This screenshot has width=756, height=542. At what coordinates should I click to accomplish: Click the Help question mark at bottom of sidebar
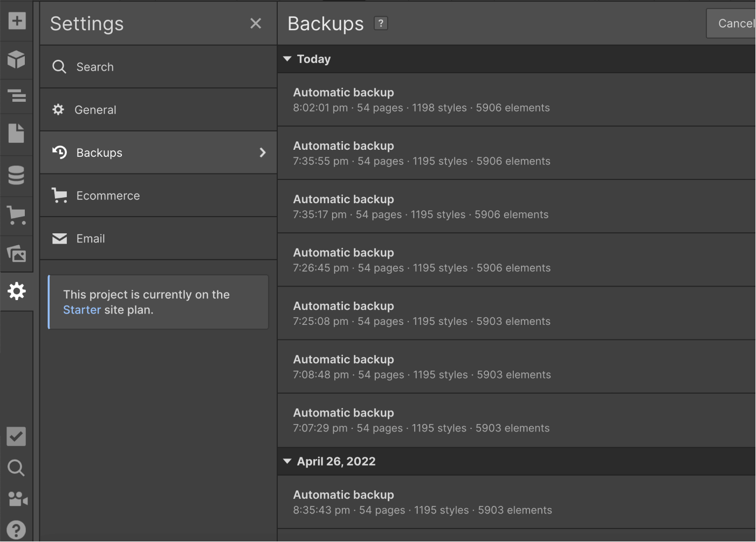click(x=17, y=530)
